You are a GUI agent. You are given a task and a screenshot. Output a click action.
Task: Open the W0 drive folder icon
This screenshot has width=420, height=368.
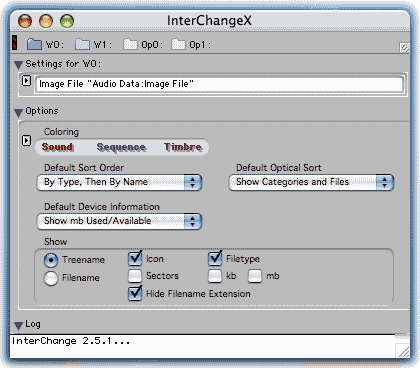pyautogui.click(x=34, y=44)
